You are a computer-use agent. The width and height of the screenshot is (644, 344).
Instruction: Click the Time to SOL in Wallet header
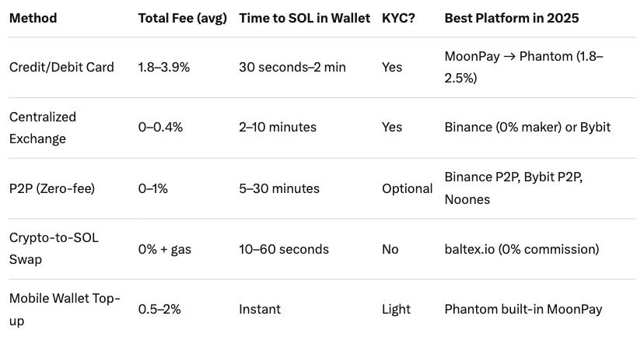pos(304,18)
